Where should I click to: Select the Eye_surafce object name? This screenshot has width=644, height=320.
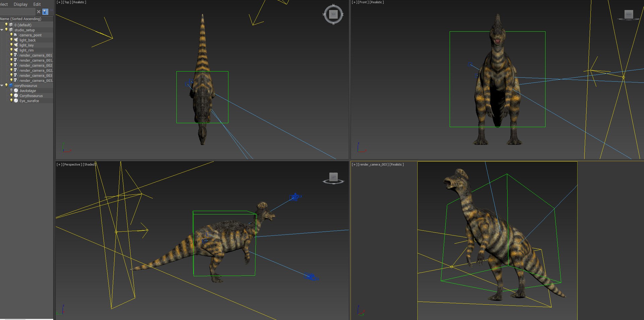29,101
